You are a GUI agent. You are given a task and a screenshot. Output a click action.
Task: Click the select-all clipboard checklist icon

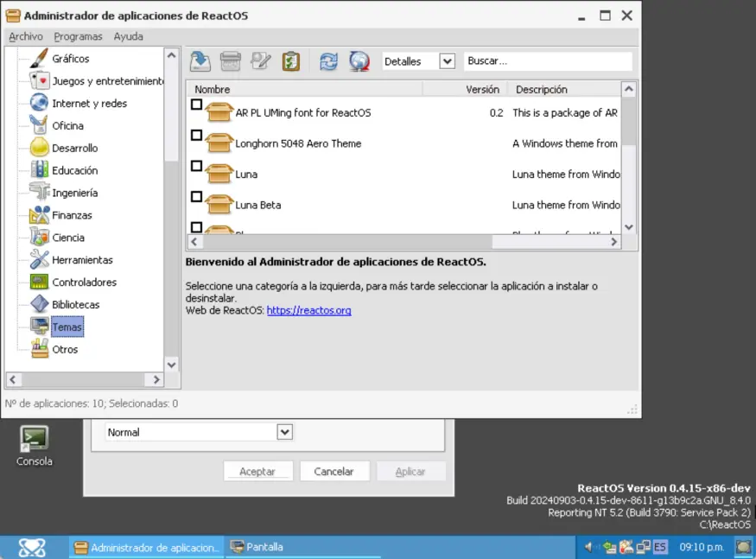tap(290, 61)
